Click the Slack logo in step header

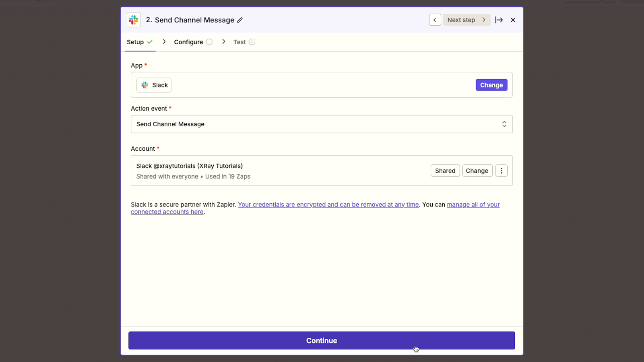click(133, 20)
